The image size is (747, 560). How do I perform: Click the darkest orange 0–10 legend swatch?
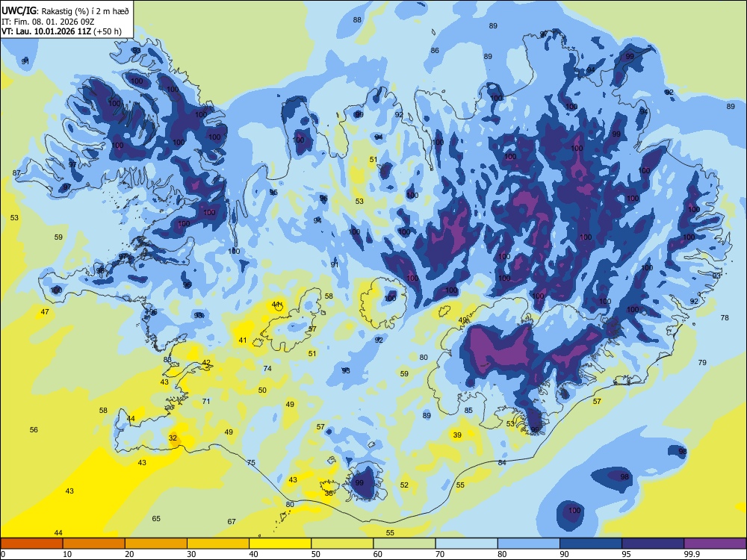(x=31, y=544)
